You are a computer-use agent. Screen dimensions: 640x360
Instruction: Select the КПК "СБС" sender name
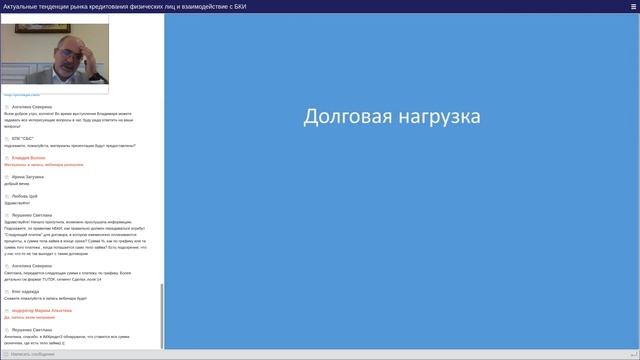click(22, 139)
